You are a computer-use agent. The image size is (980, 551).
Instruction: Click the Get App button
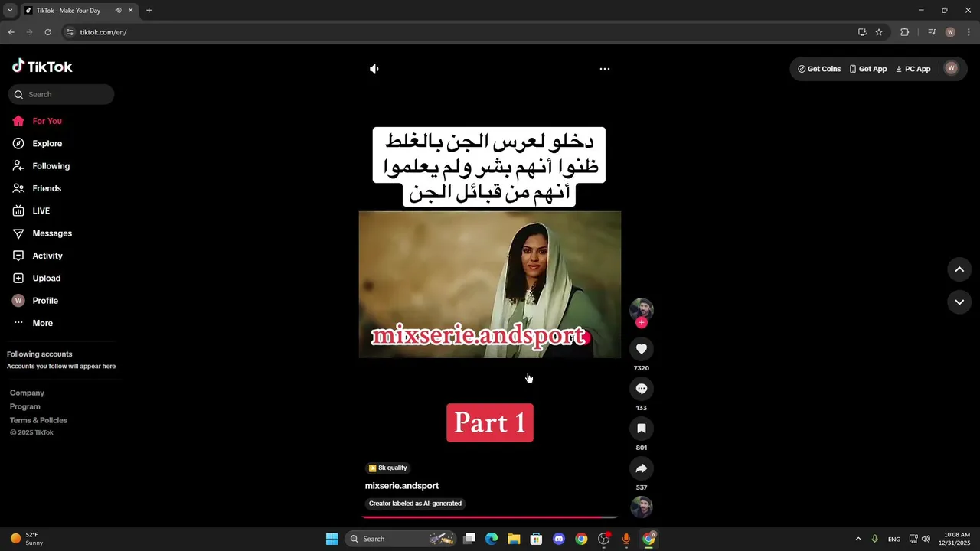[x=867, y=69]
